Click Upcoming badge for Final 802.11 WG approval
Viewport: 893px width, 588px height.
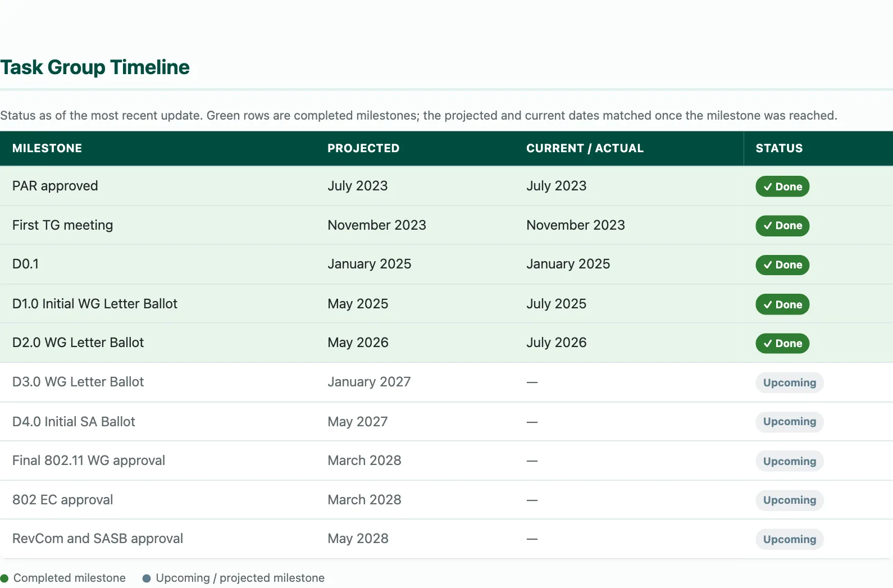pyautogui.click(x=790, y=461)
